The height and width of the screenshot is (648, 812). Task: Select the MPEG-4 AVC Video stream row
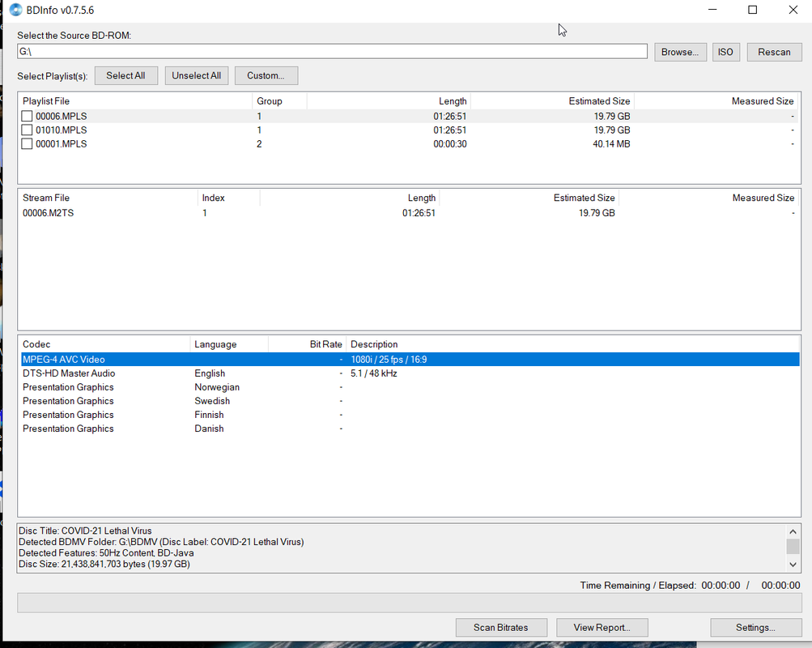[x=410, y=360]
